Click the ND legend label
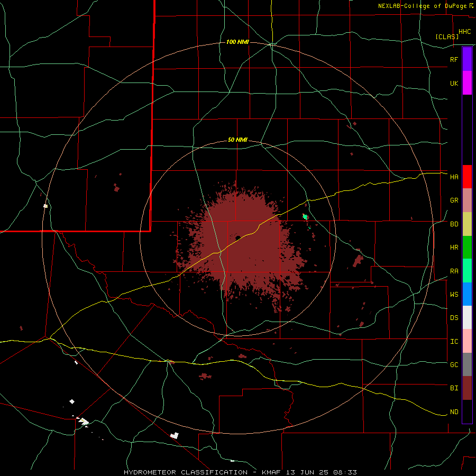This screenshot has width=476, height=476. tap(454, 412)
